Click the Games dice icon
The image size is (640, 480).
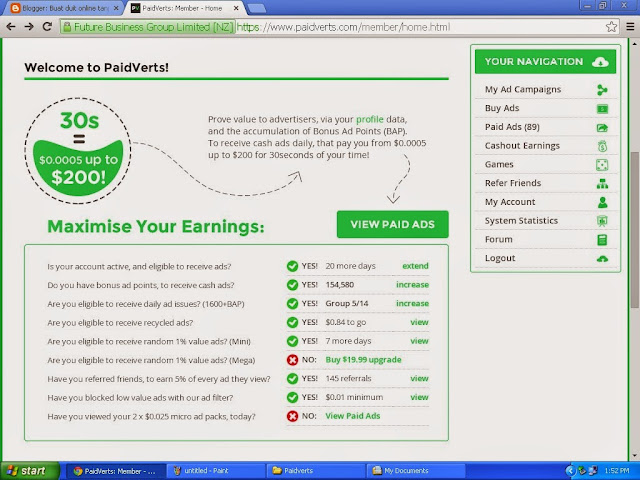coord(602,165)
